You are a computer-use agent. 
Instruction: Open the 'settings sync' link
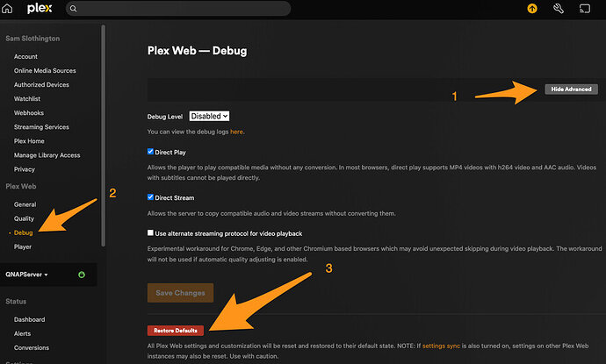click(x=441, y=346)
